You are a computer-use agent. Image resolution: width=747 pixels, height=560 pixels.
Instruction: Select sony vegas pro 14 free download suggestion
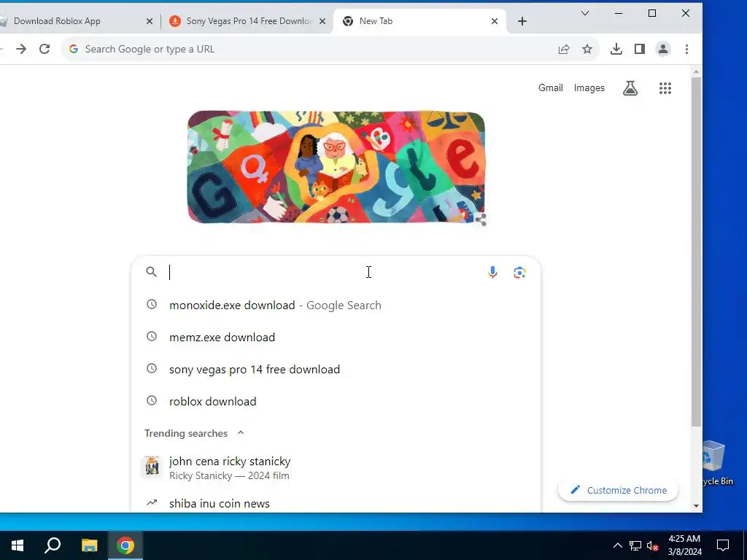(x=336, y=369)
